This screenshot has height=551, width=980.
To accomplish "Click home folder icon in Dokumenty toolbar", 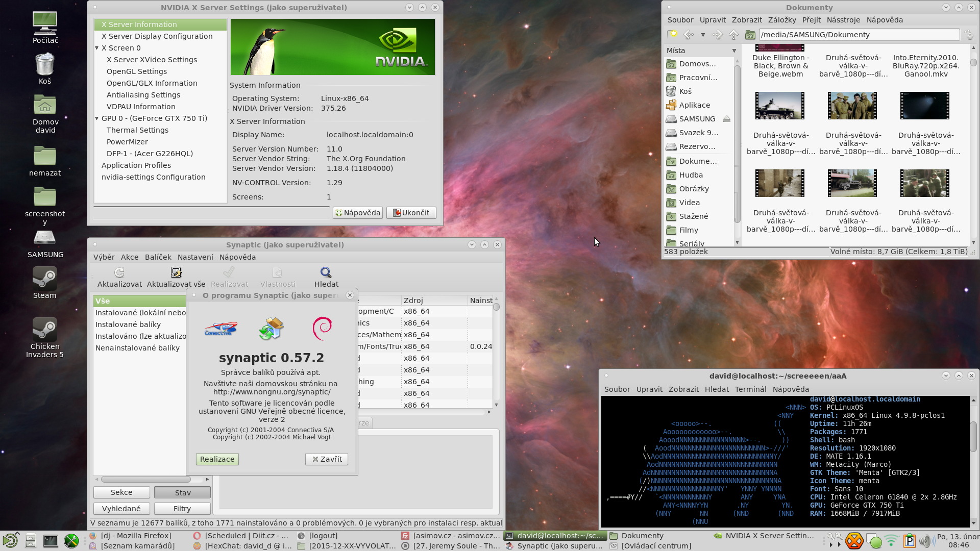I will [x=750, y=35].
